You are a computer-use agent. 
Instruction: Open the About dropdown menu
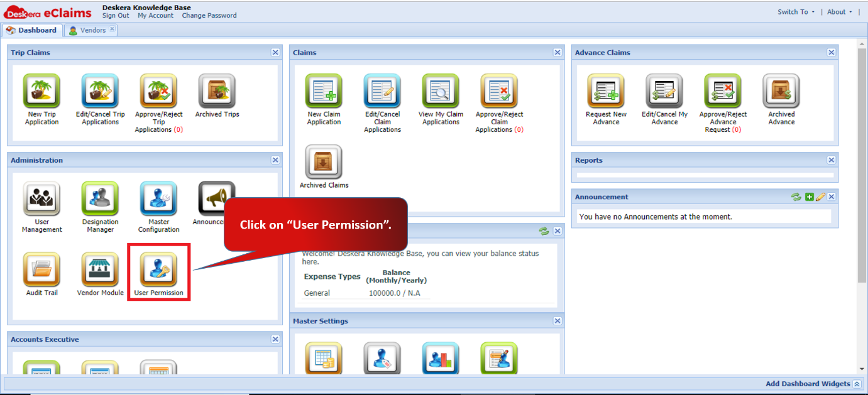tap(840, 12)
